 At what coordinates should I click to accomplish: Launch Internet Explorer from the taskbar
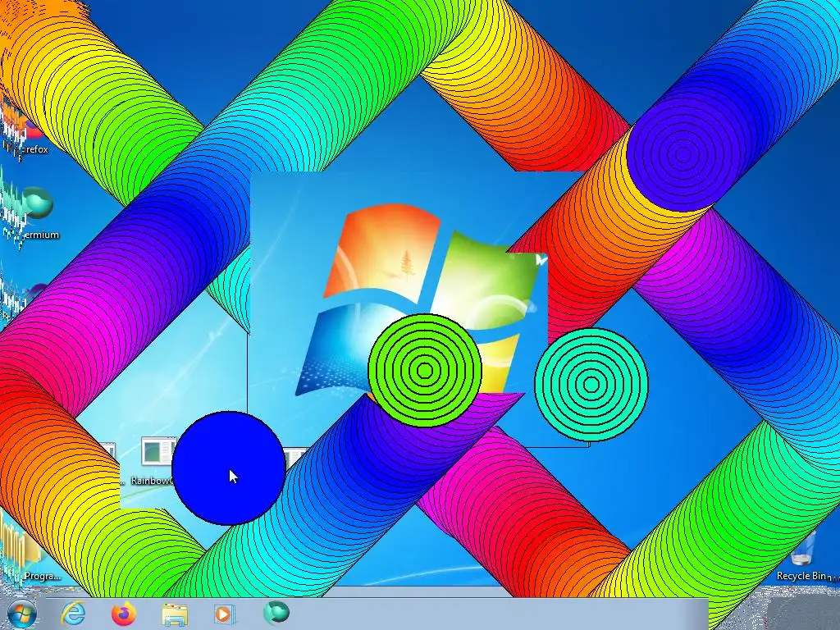[73, 614]
